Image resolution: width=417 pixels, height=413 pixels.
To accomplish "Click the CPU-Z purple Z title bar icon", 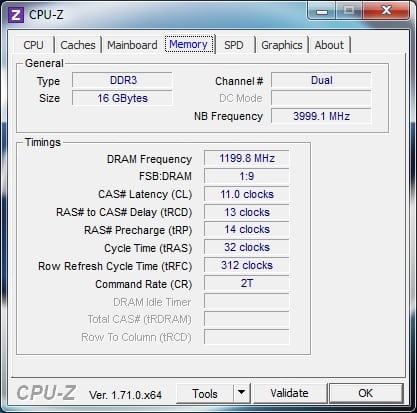I will click(x=16, y=15).
